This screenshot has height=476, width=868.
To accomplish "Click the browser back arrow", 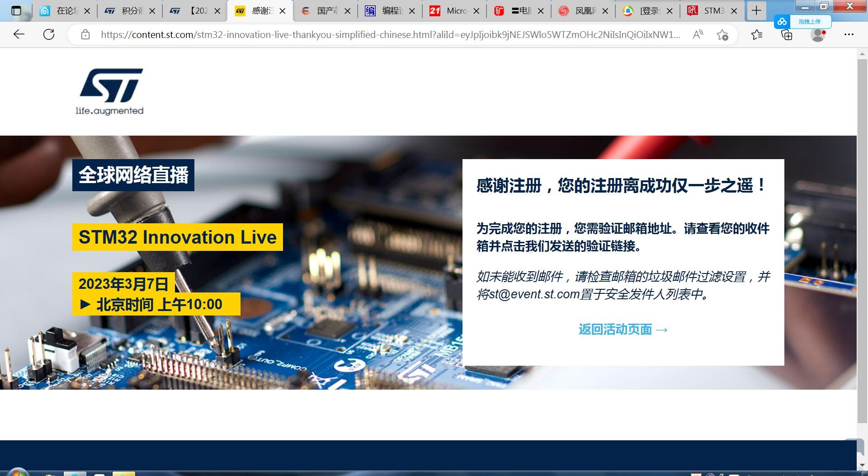I will [x=19, y=34].
